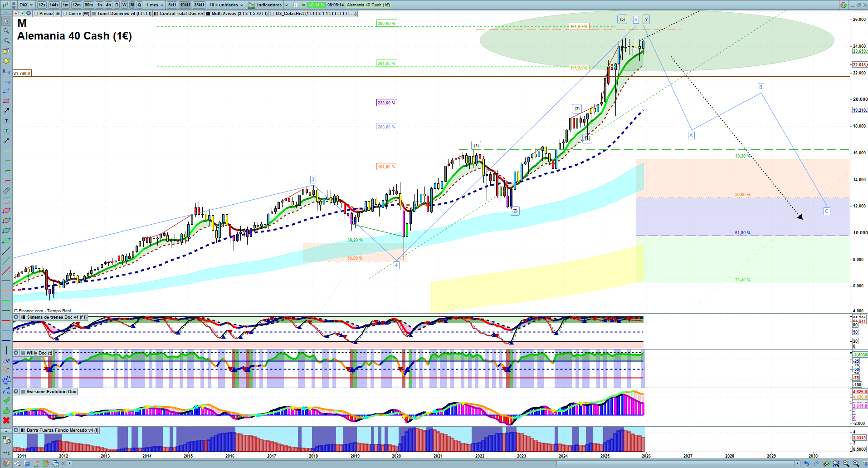The image size is (868, 468).
Task: Expand the '10 k unidades' dropdown
Action: click(x=226, y=5)
